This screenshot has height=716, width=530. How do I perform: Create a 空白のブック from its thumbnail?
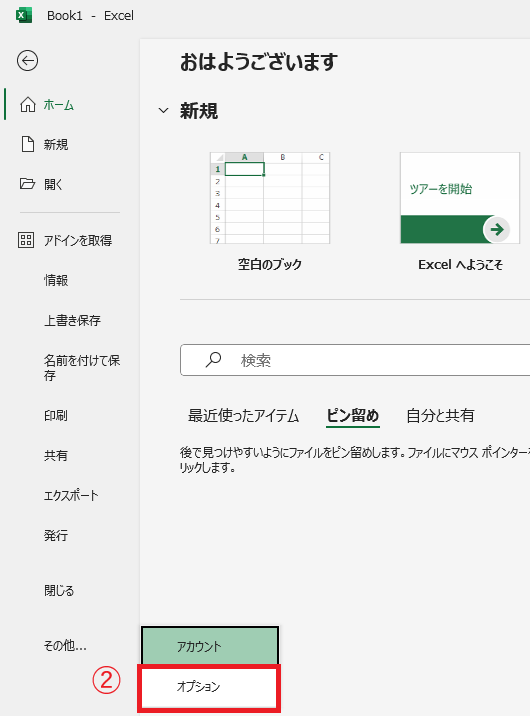(270, 198)
